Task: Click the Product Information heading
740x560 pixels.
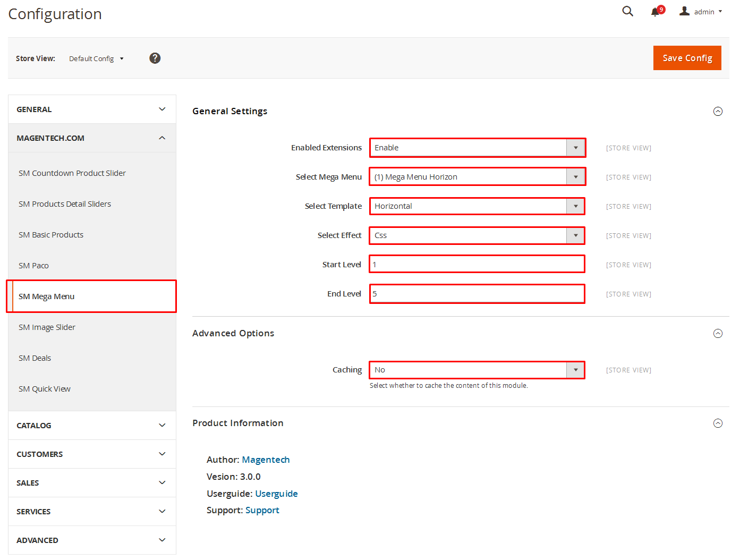Action: point(238,423)
